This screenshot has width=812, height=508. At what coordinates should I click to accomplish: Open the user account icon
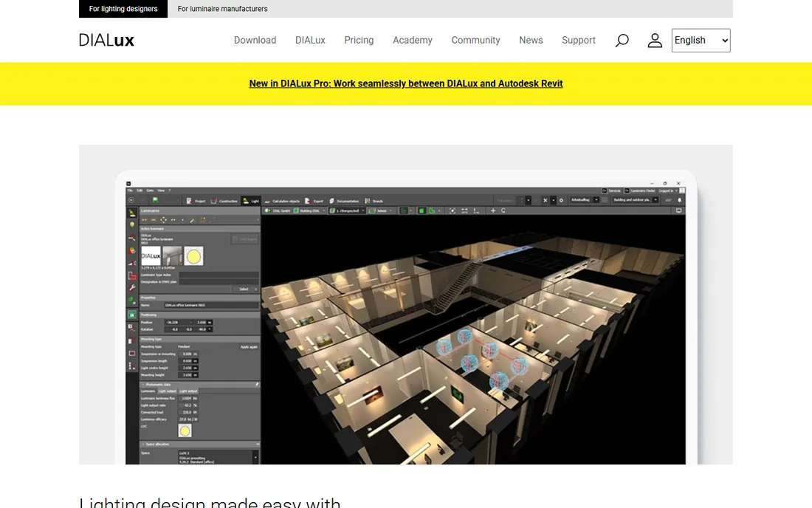655,41
